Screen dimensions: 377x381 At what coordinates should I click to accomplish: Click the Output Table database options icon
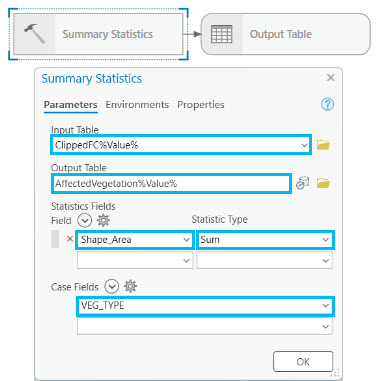coord(302,183)
